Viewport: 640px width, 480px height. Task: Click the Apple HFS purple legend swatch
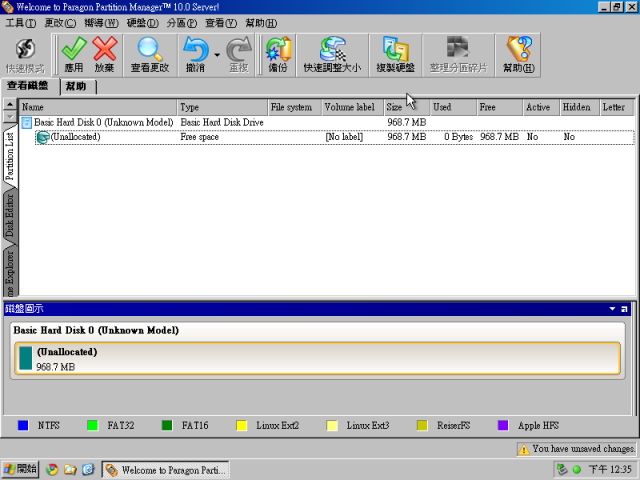click(503, 425)
